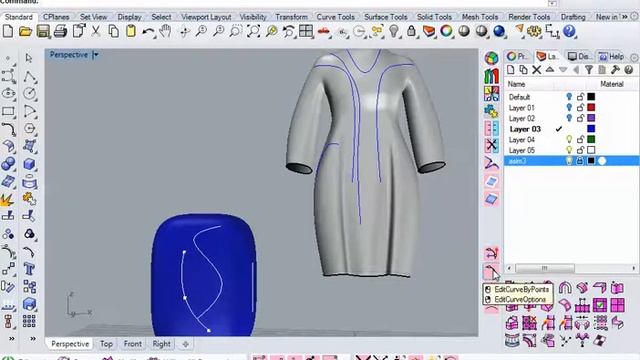Viewport: 640px width, 360px height.
Task: Open the color wheel Properties icon in the toolbar
Action: point(447,31)
